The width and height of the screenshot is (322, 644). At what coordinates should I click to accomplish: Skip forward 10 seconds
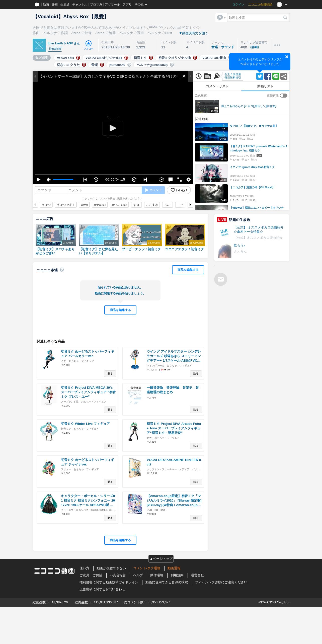134,180
